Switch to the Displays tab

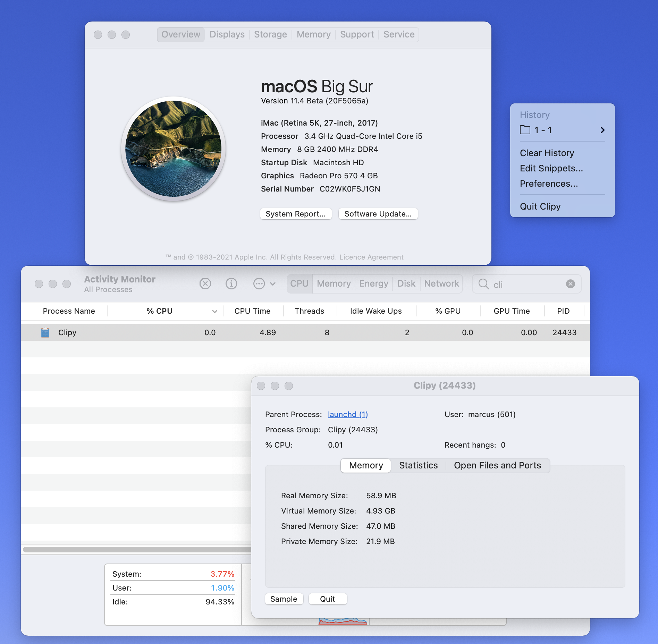(x=227, y=34)
